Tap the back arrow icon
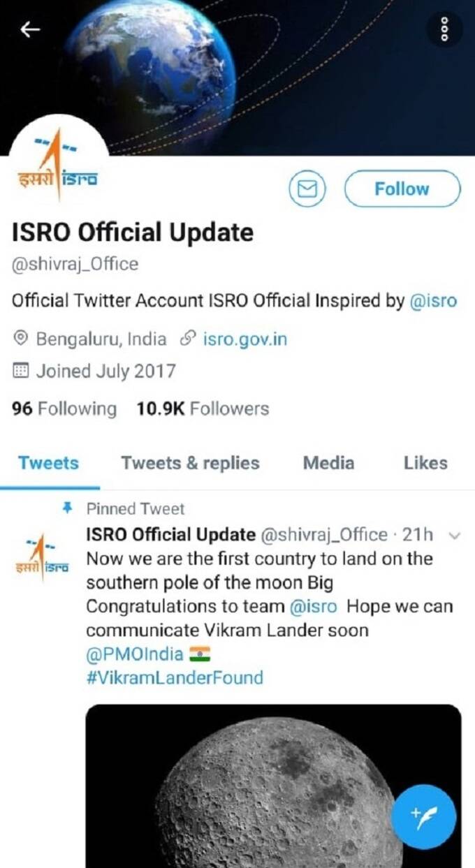 (x=30, y=29)
